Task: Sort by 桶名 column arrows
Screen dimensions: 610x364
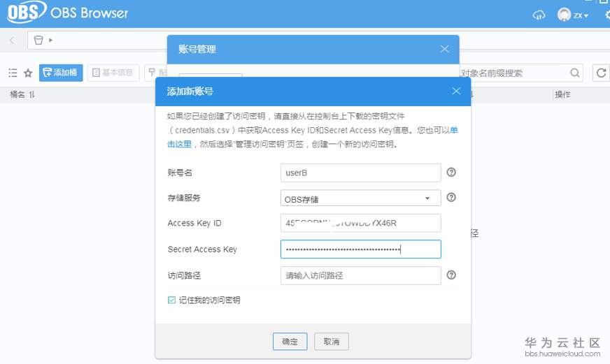Action: pyautogui.click(x=32, y=94)
